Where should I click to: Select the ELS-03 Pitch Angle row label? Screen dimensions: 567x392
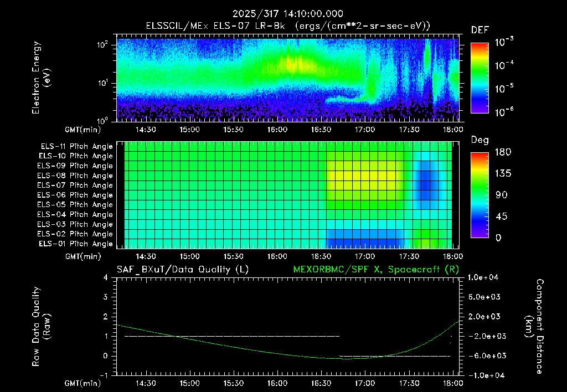click(x=75, y=224)
